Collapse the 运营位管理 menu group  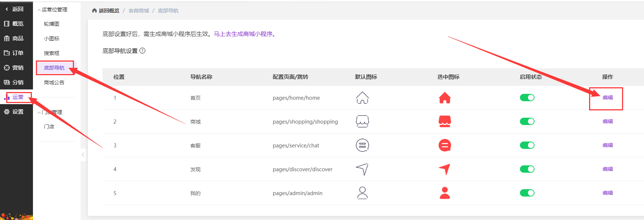pos(52,10)
